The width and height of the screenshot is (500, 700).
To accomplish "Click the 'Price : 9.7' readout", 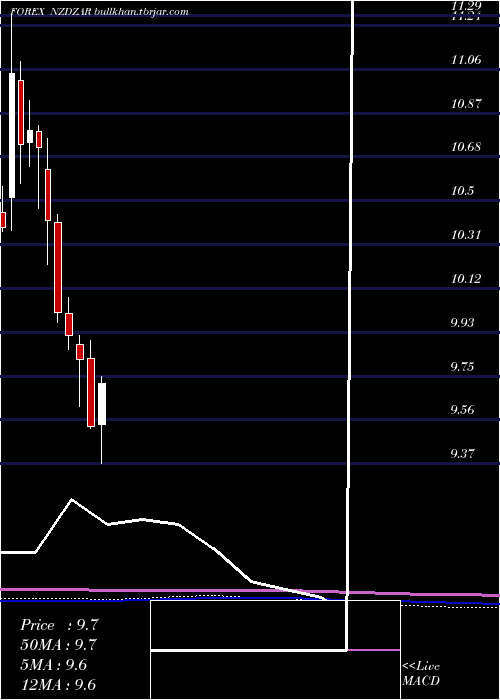I will (x=59, y=625).
